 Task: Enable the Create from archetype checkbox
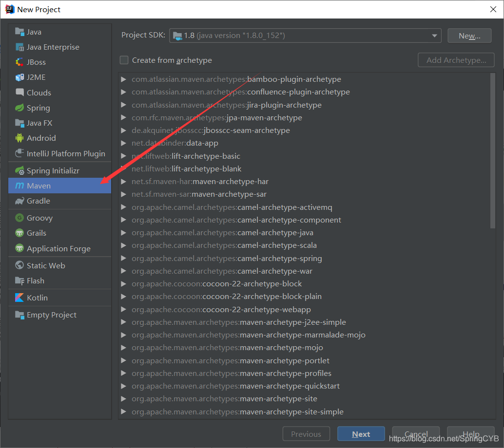pyautogui.click(x=124, y=60)
